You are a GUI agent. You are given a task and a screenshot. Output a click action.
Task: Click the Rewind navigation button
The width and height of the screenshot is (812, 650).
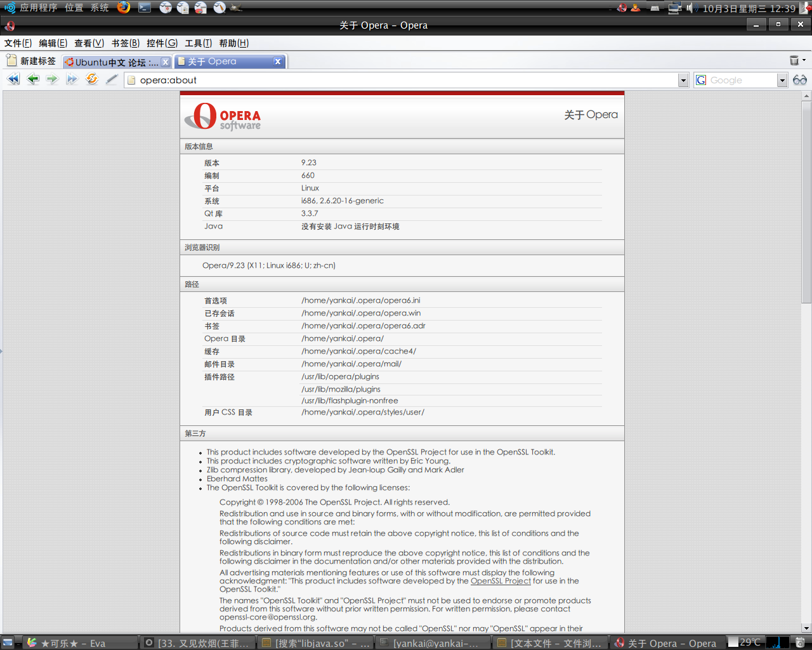(x=13, y=79)
